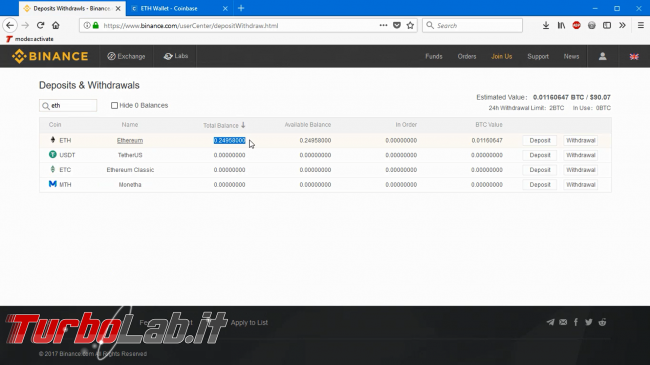The width and height of the screenshot is (650, 365).
Task: Open the Facebook footer icon
Action: [x=576, y=322]
